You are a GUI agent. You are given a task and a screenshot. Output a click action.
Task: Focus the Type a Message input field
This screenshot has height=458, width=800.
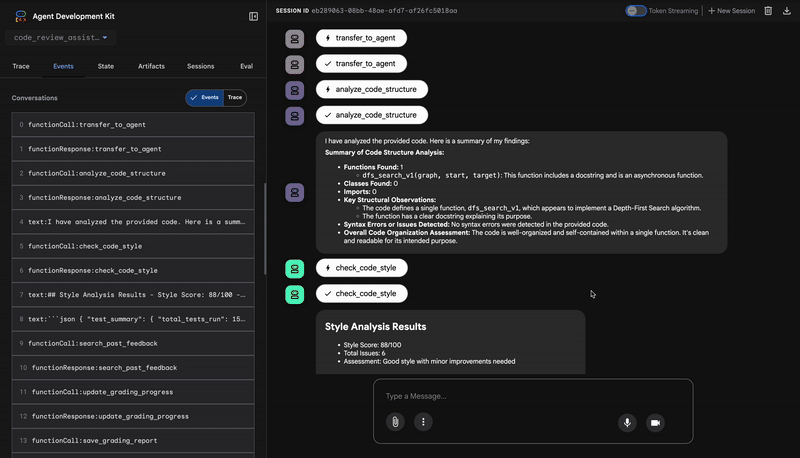click(530, 396)
